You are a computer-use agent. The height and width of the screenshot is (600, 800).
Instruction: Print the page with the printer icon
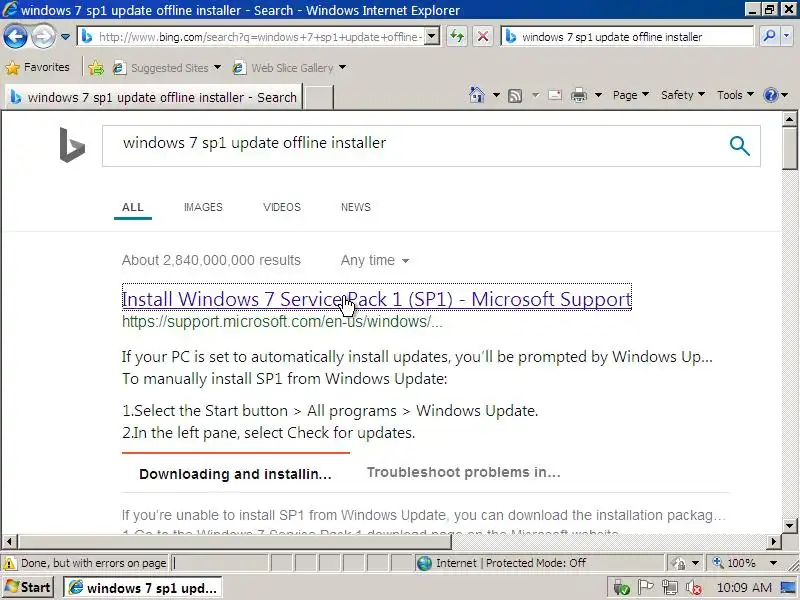pyautogui.click(x=579, y=95)
